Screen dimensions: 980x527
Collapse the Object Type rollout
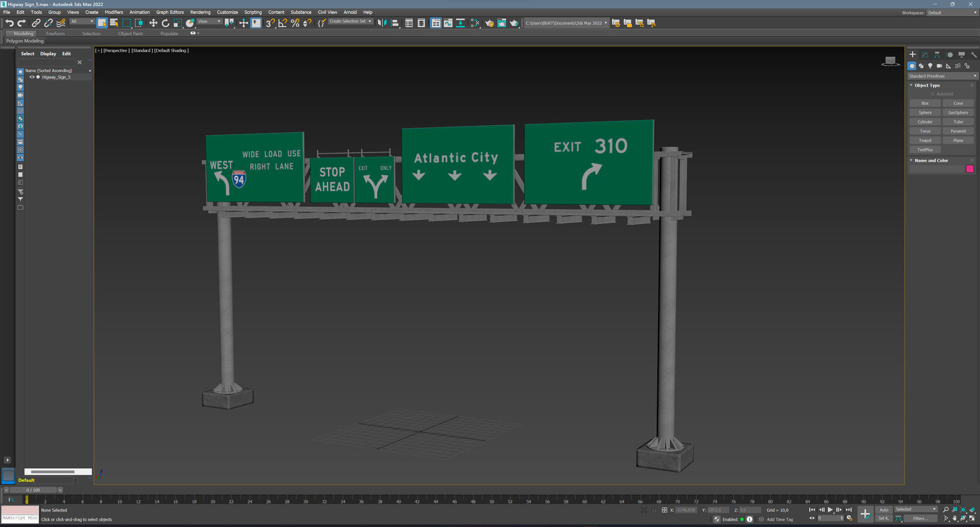(927, 85)
